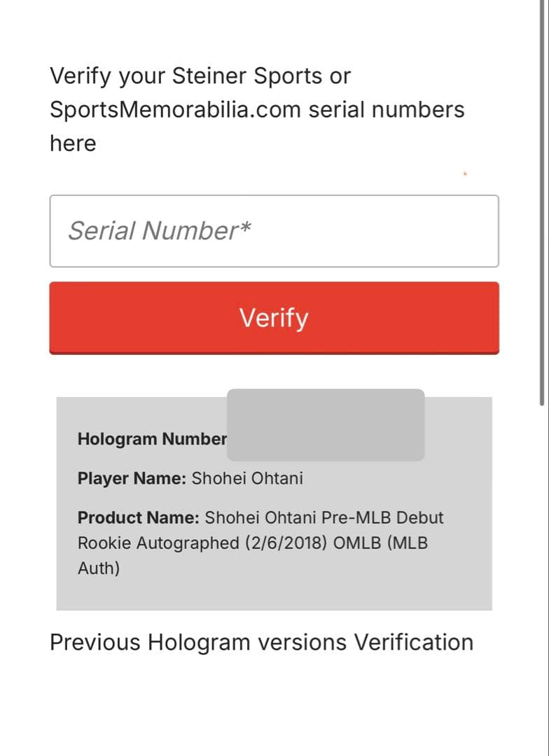The image size is (549, 756).
Task: Click the Serial Number input field
Action: point(274,231)
